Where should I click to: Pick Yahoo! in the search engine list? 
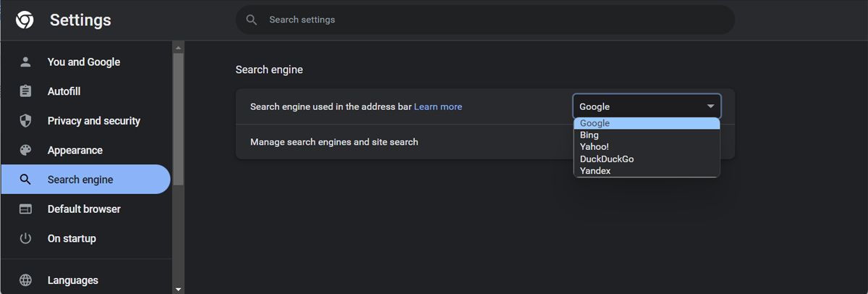[x=595, y=147]
